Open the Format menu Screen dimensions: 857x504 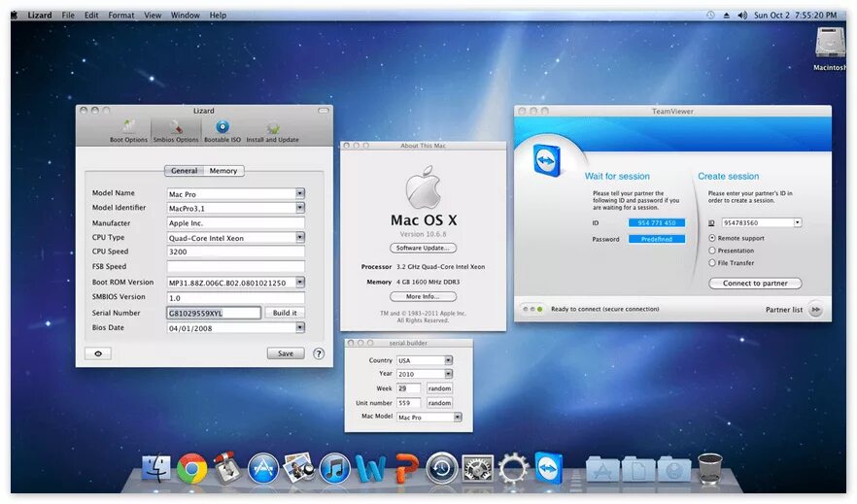(x=121, y=16)
